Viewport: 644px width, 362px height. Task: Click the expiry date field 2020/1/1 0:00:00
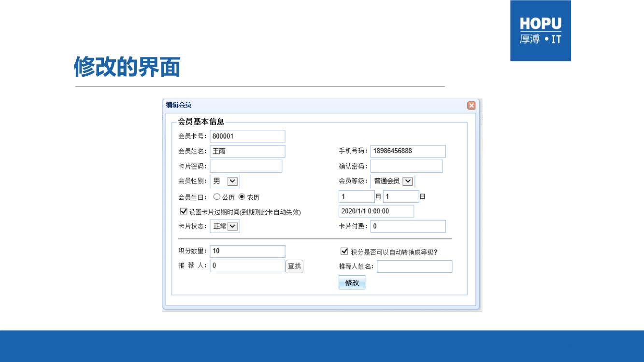pyautogui.click(x=376, y=211)
